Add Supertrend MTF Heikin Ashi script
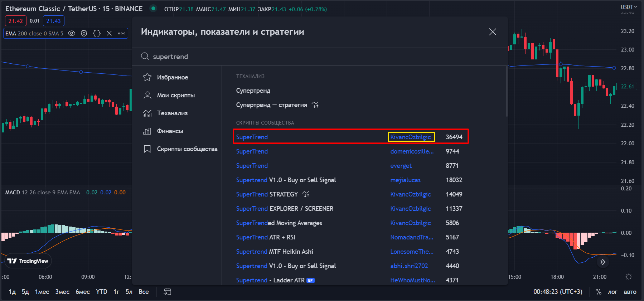644x301 pixels. coord(275,252)
